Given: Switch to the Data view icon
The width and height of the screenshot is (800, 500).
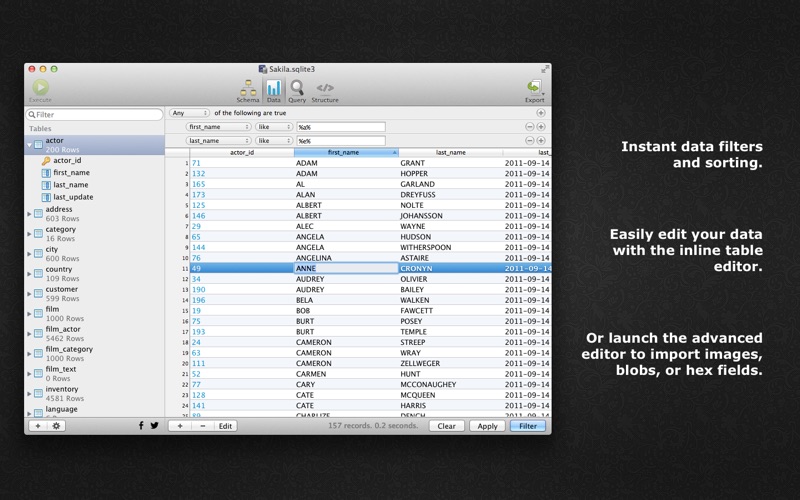Looking at the screenshot, I should (274, 88).
